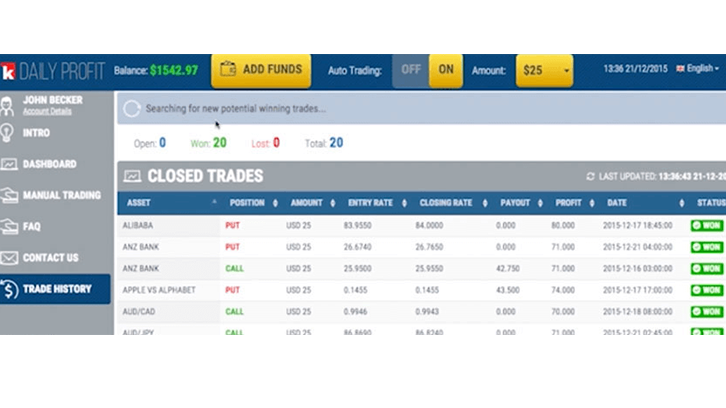Sort table by Payout column
The image size is (726, 408).
[x=521, y=203]
